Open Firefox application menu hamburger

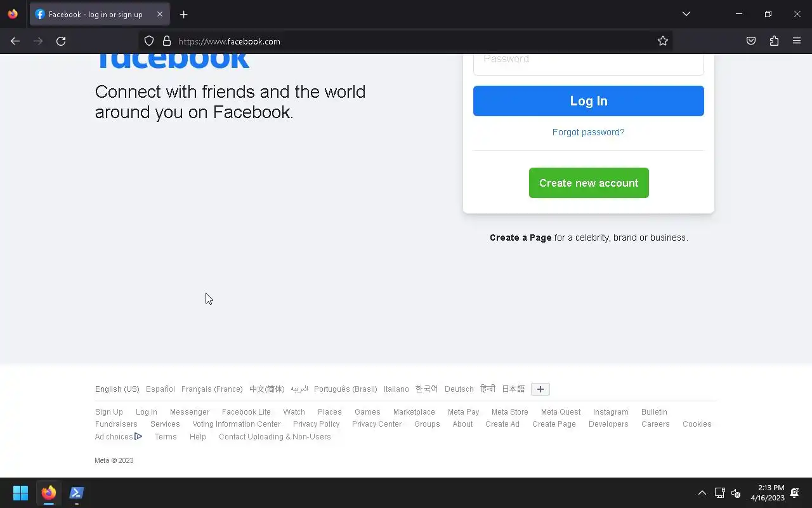pyautogui.click(x=797, y=41)
